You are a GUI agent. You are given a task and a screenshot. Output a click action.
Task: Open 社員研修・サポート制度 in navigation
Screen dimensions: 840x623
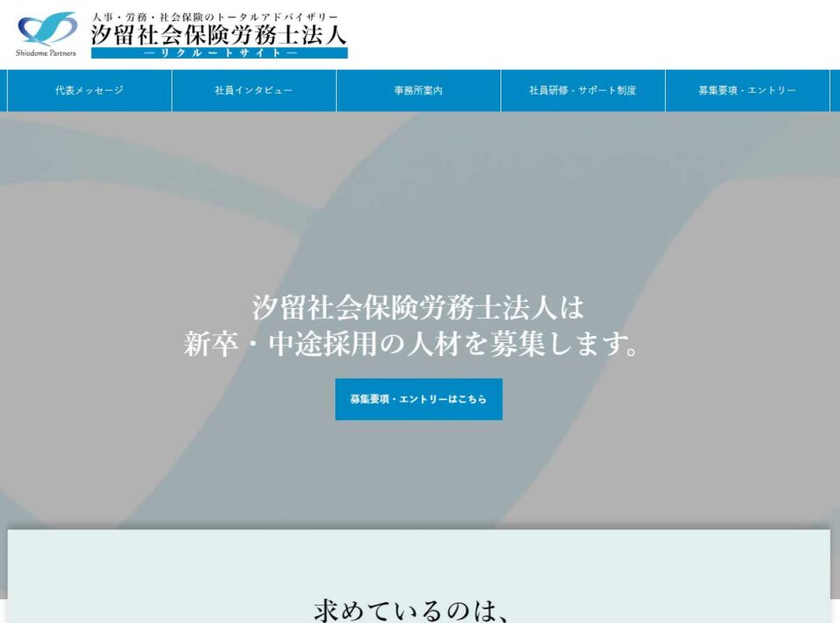point(583,90)
